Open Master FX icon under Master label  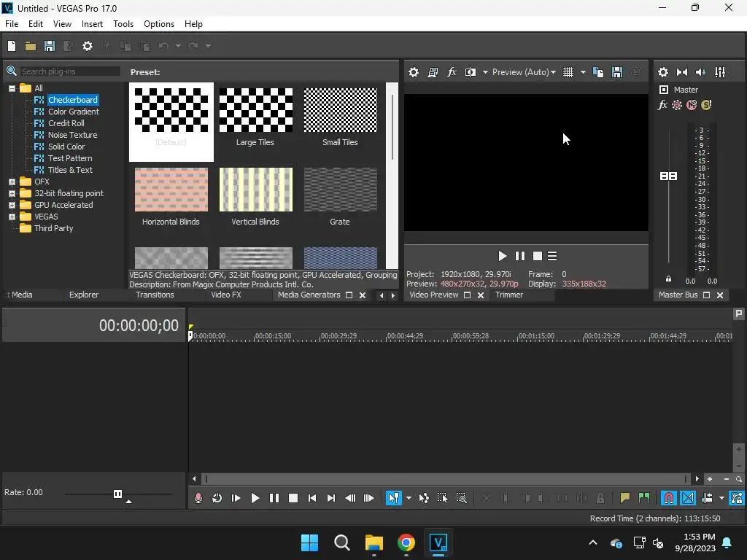(x=662, y=105)
